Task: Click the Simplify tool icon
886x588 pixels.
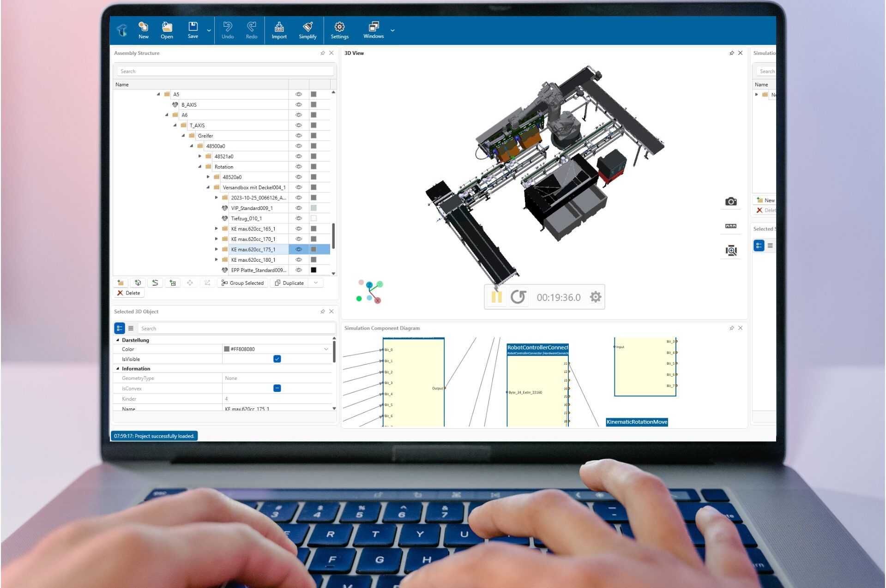Action: click(307, 30)
